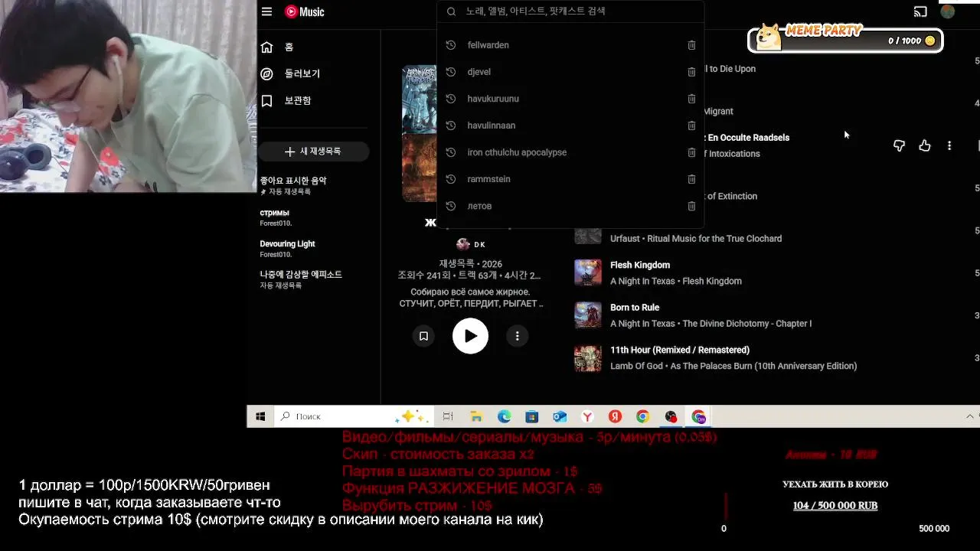This screenshot has width=980, height=551.
Task: Open the account avatar menu at the top right
Action: point(948,11)
